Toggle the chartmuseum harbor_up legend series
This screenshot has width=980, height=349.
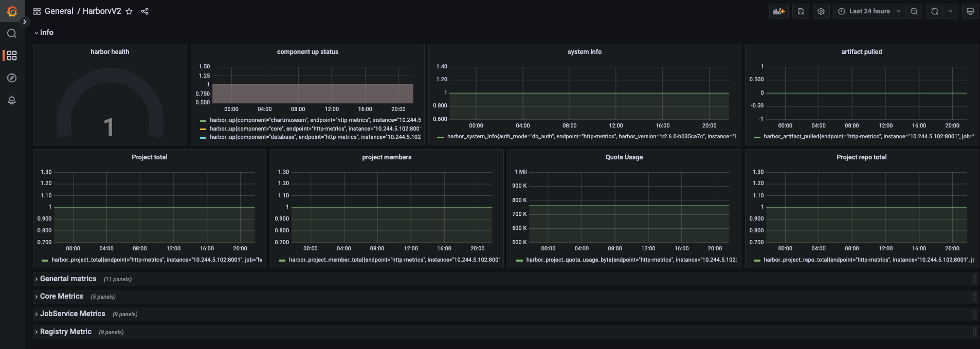(x=315, y=120)
